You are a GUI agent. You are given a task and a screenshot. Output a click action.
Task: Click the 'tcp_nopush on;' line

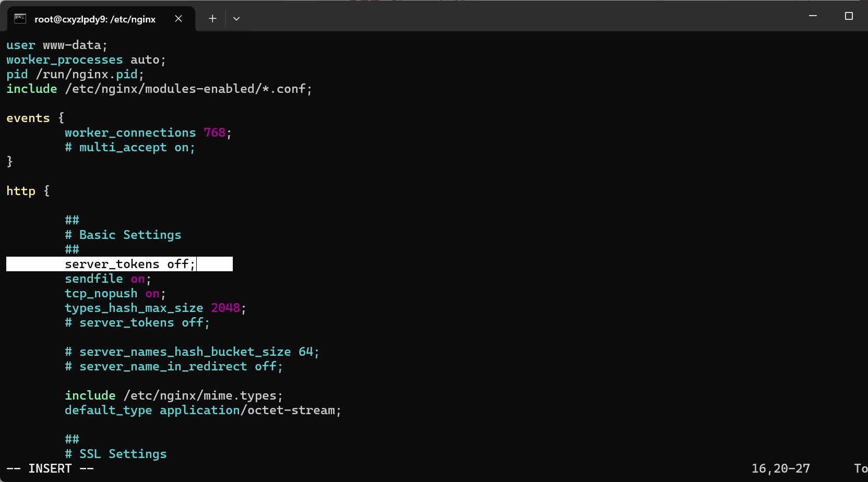point(115,294)
